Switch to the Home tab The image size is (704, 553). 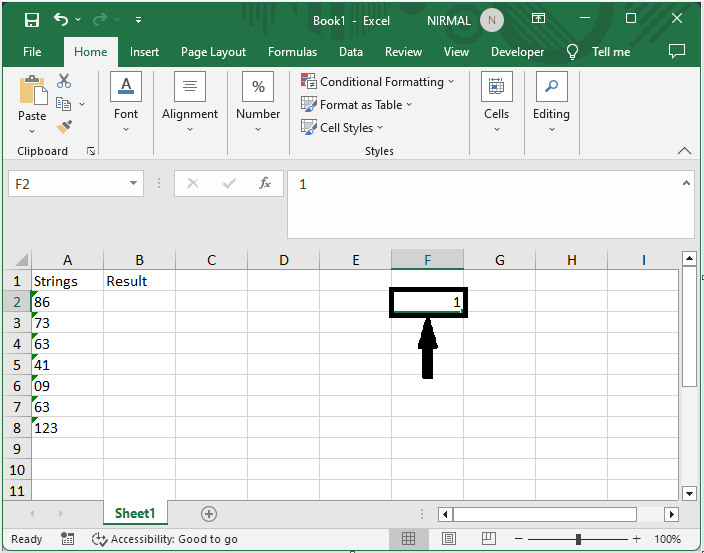pyautogui.click(x=91, y=52)
